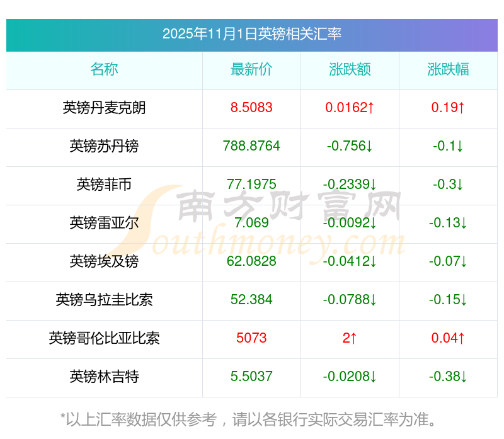Click the title 2025年11月1日英镑相关汇率
This screenshot has height=439, width=504.
[x=251, y=34]
